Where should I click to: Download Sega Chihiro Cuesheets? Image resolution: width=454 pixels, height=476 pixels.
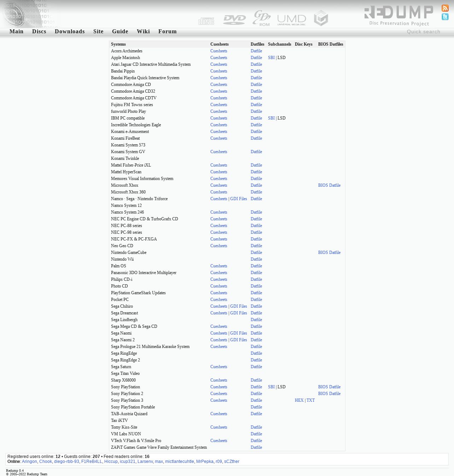[219, 306]
